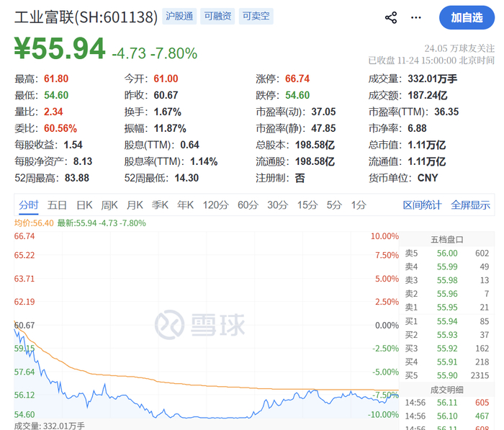Click the stock title 工业富联(SH:601138)
The height and width of the screenshot is (430, 504).
coord(86,17)
